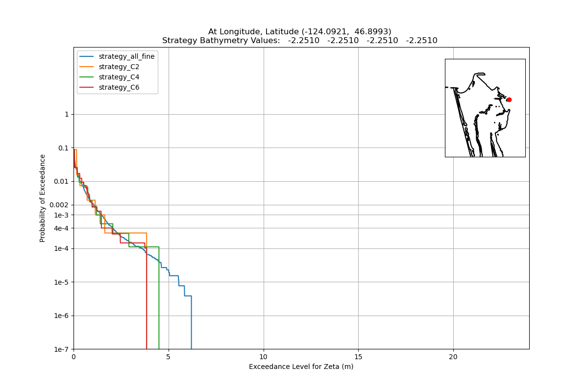
Task: Click the x-axis tick label 5
Action: 169,356
